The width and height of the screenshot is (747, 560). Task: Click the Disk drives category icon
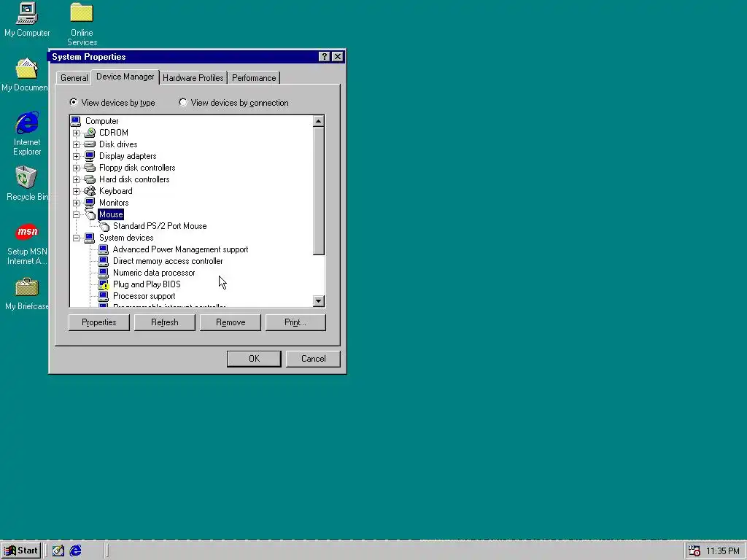[x=90, y=144]
